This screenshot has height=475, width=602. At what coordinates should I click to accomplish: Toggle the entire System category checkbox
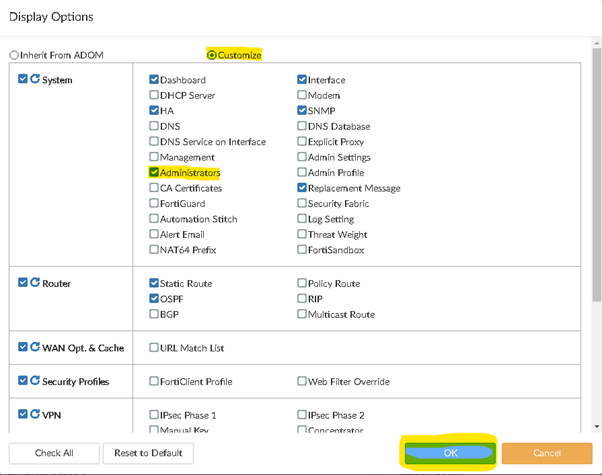pyautogui.click(x=23, y=80)
